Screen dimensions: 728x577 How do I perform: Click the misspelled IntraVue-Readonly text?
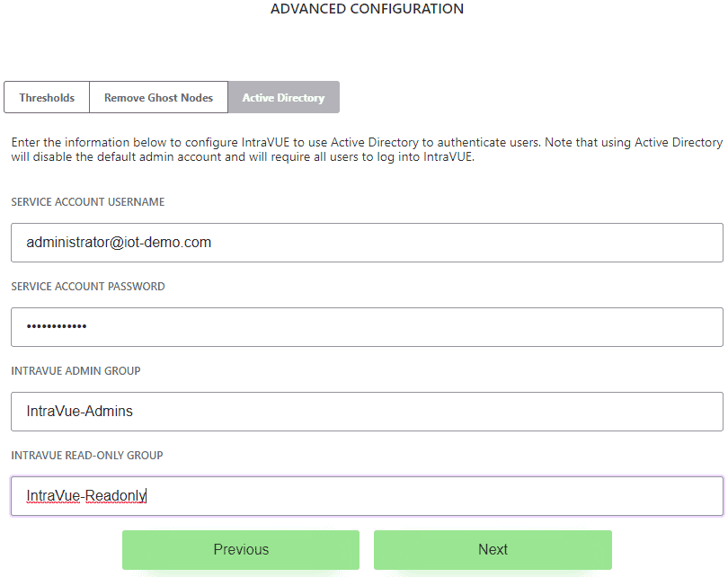(86, 496)
